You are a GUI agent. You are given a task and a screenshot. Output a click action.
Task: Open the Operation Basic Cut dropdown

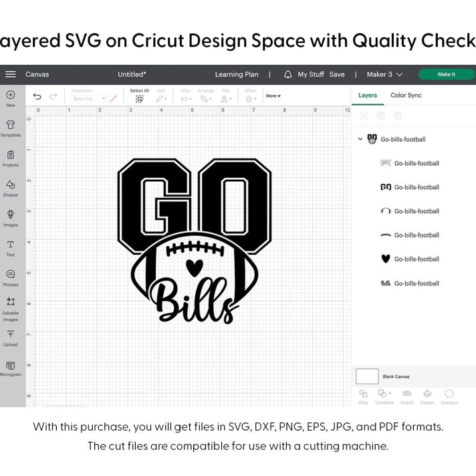[x=90, y=99]
